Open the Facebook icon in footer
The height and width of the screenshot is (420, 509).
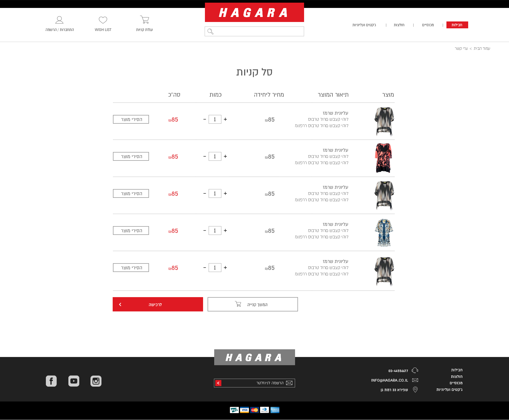(x=51, y=381)
